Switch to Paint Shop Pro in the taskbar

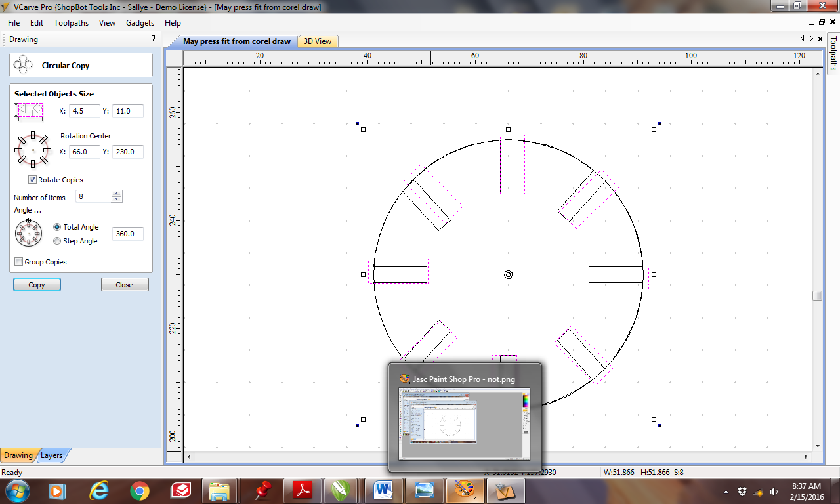[464, 490]
